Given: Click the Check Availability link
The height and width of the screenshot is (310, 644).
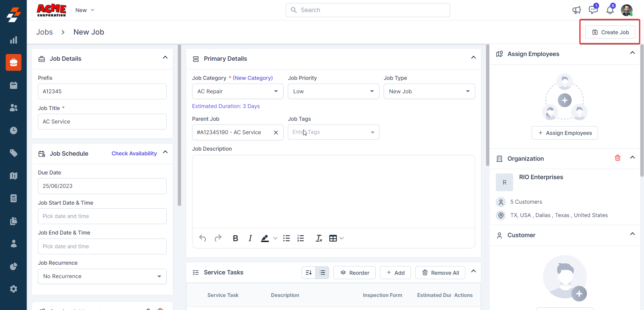Looking at the screenshot, I should point(134,153).
